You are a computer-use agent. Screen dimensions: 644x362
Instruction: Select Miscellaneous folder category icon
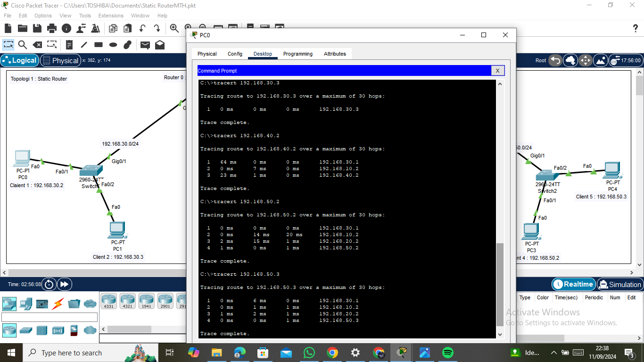(x=74, y=304)
